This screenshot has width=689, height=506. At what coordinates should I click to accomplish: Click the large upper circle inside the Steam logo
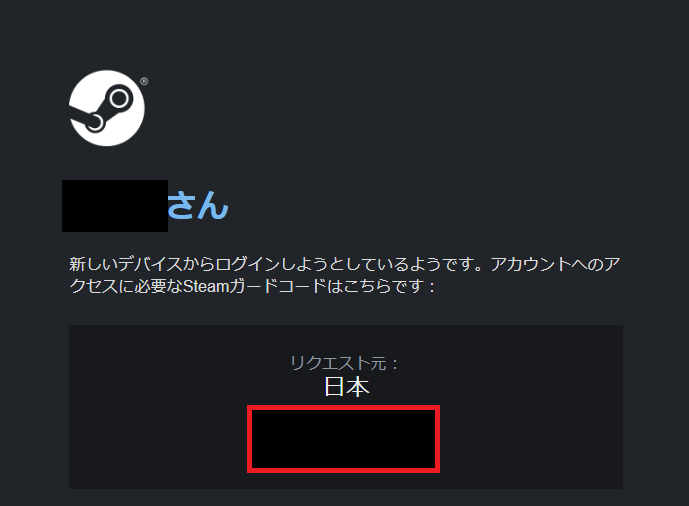120,98
